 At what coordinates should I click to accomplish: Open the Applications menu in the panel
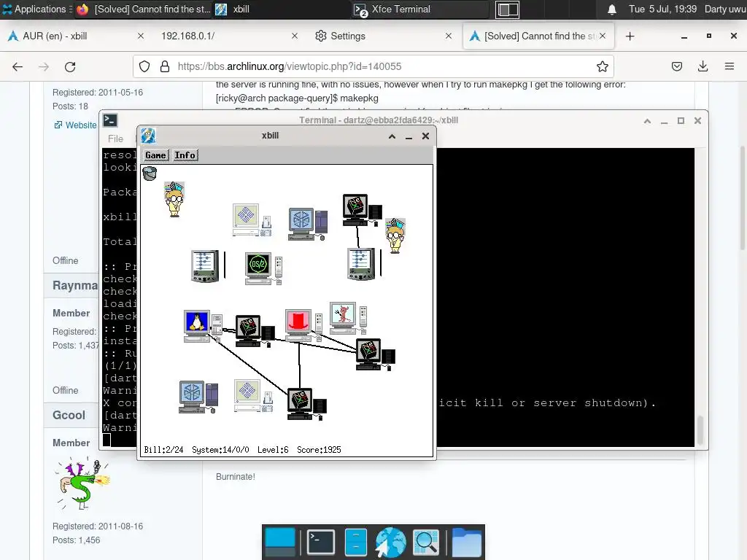click(x=36, y=9)
